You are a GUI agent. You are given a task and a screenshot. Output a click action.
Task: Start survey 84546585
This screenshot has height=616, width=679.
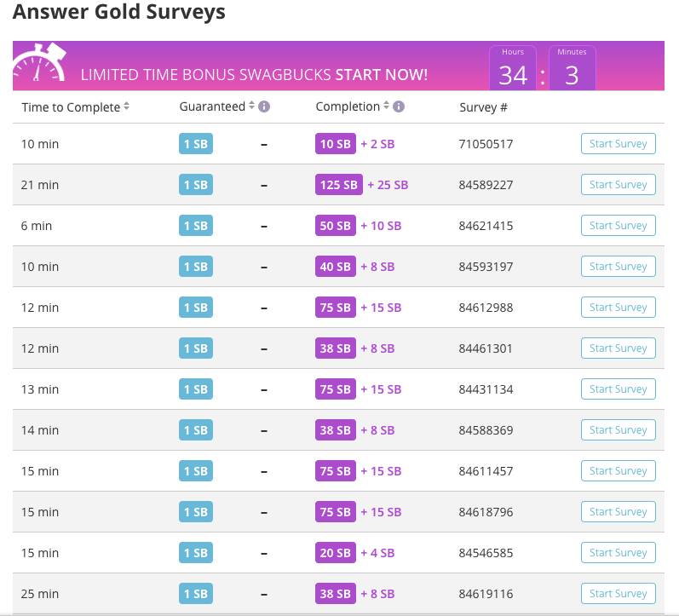pyautogui.click(x=618, y=553)
